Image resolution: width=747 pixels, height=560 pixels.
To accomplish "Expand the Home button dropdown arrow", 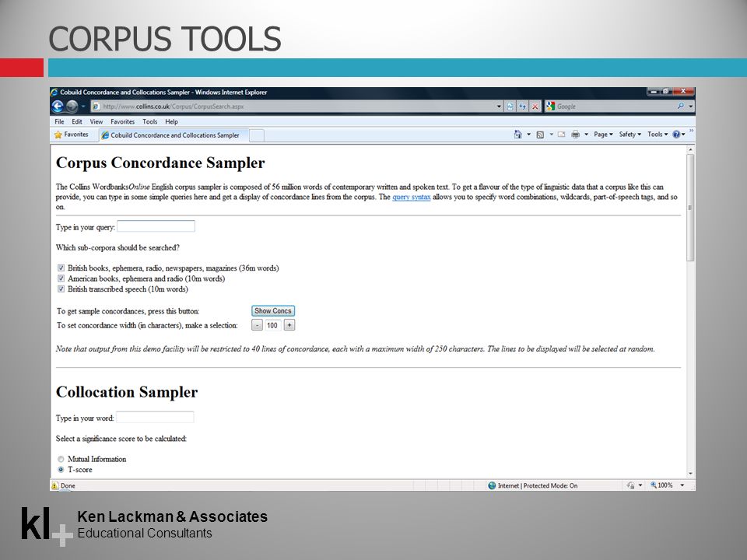I will (x=528, y=135).
